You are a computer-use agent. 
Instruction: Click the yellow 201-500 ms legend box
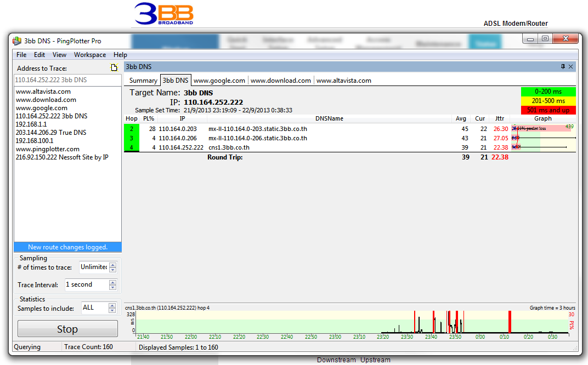549,101
